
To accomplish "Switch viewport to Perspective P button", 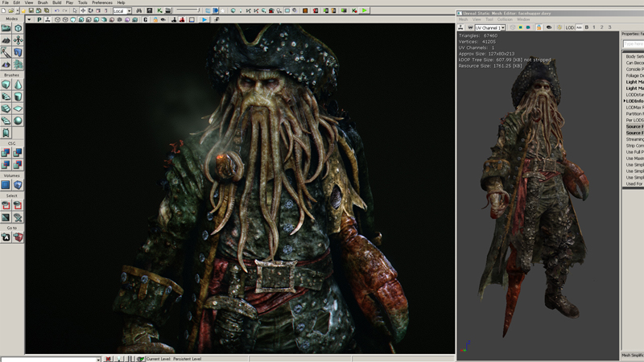I will pos(39,19).
